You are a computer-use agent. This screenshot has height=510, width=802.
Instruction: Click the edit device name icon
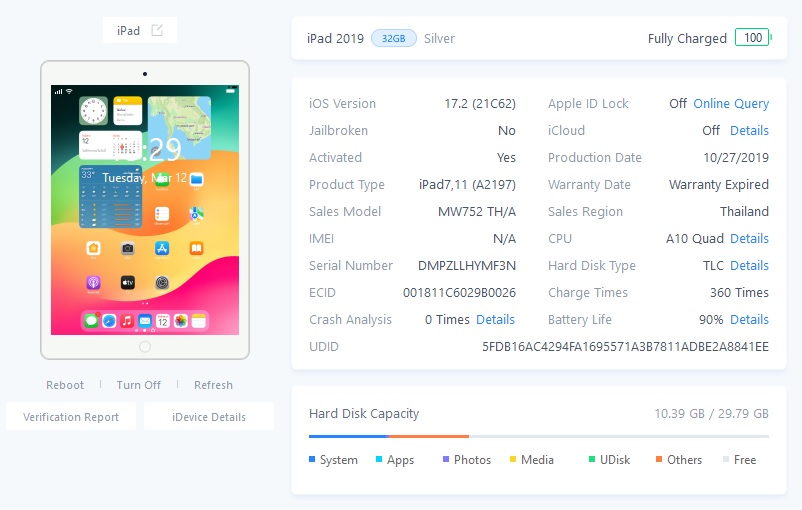click(157, 30)
